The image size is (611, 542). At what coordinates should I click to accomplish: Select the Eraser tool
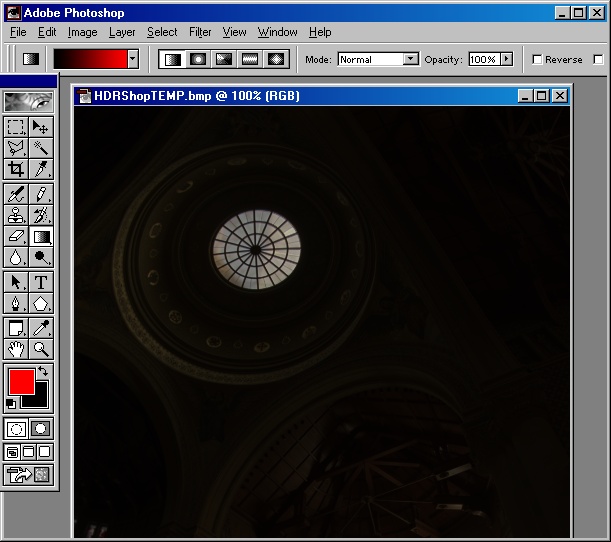coord(16,236)
